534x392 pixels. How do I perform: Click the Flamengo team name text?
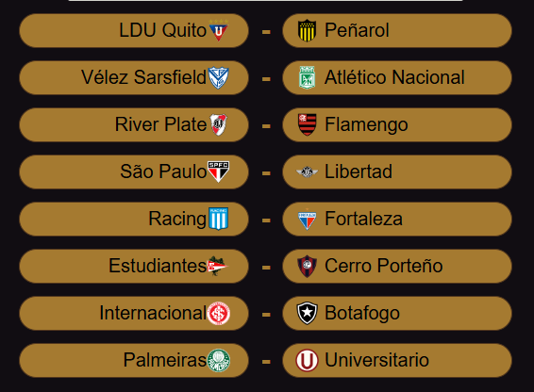366,124
